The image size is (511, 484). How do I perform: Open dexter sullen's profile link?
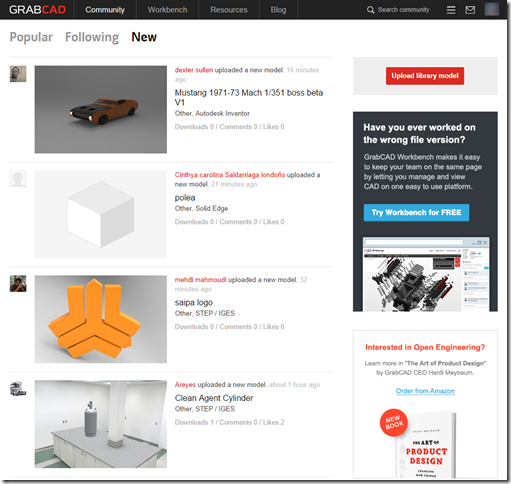coord(194,70)
